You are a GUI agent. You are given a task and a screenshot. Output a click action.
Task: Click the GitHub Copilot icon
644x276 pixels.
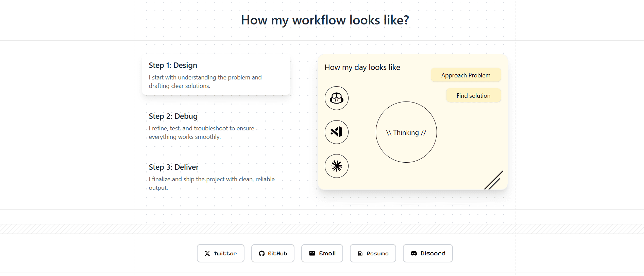[336, 98]
